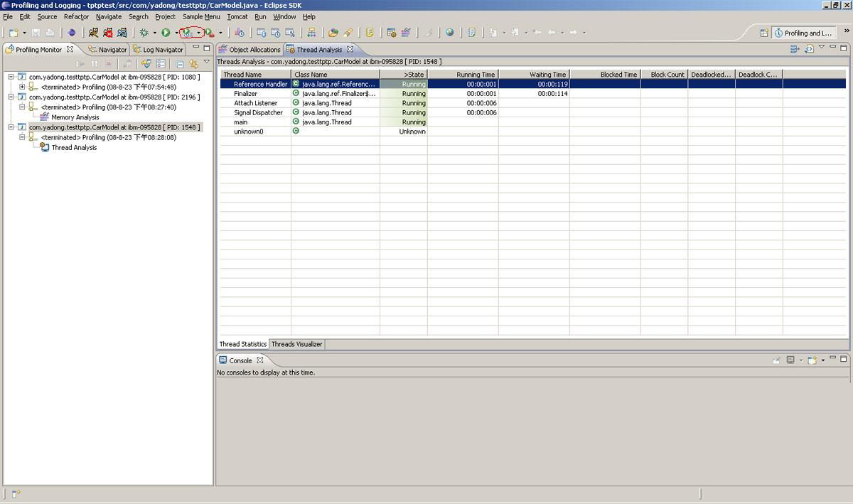Open the Profiling Monitor view menu triangle
The height and width of the screenshot is (504, 853).
point(207,63)
